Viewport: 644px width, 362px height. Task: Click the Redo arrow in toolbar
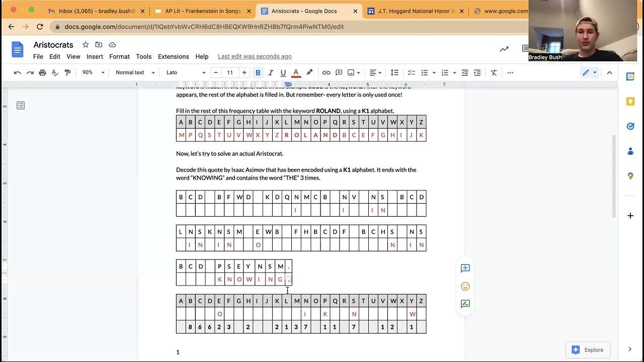click(30, 73)
